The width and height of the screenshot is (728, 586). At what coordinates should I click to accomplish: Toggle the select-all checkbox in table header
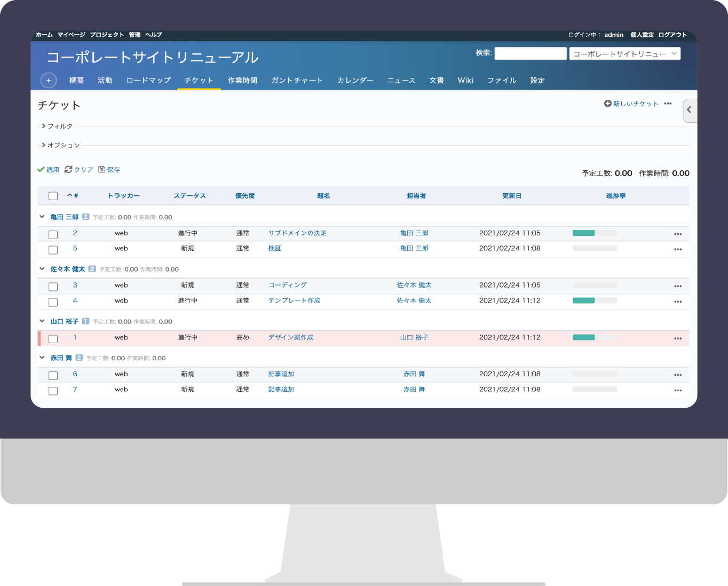click(53, 196)
